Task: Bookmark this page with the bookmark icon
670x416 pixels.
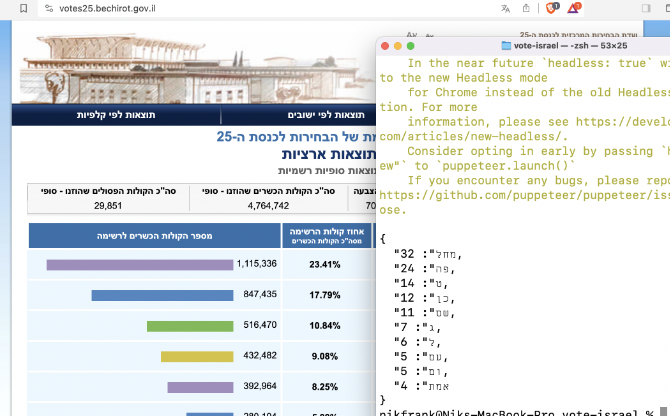Action: [24, 8]
